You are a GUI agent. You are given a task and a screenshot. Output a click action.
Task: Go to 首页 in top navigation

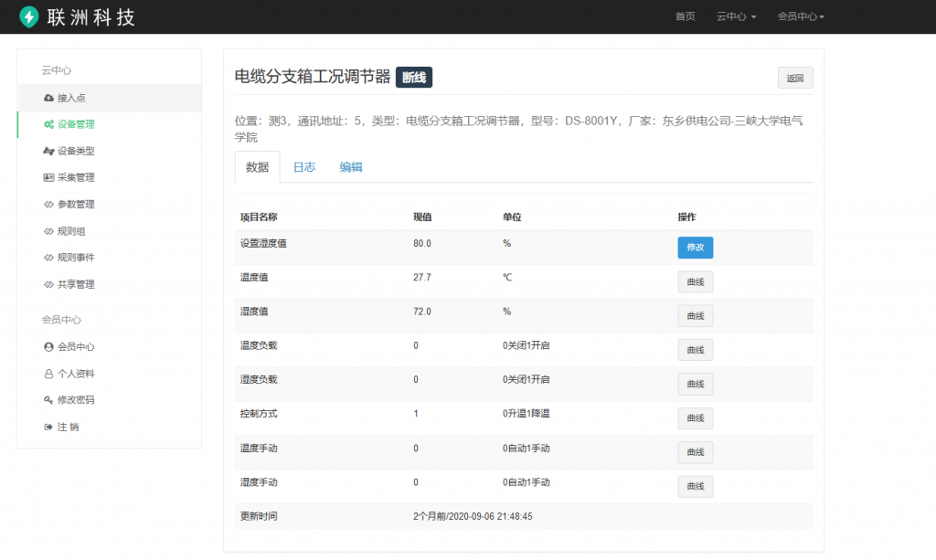point(685,16)
